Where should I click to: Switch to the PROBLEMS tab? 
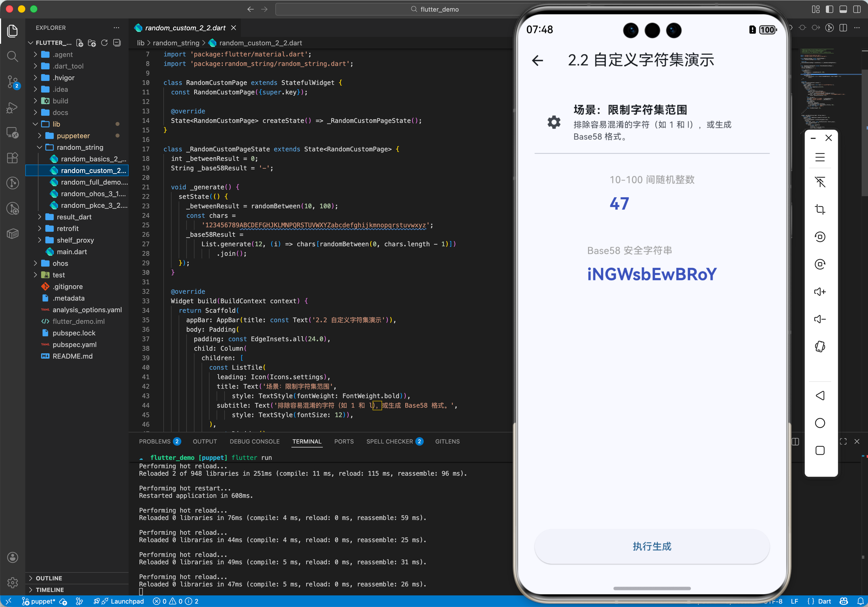(155, 441)
